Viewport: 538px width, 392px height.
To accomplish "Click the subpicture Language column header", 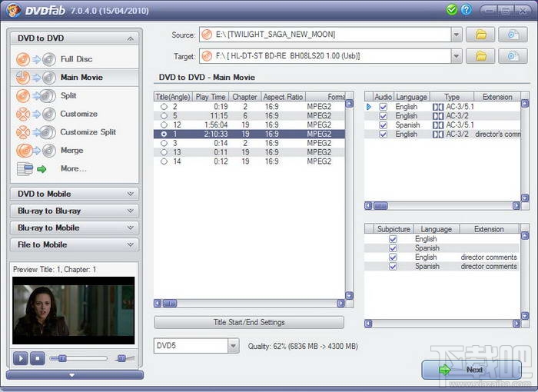I will click(x=436, y=229).
